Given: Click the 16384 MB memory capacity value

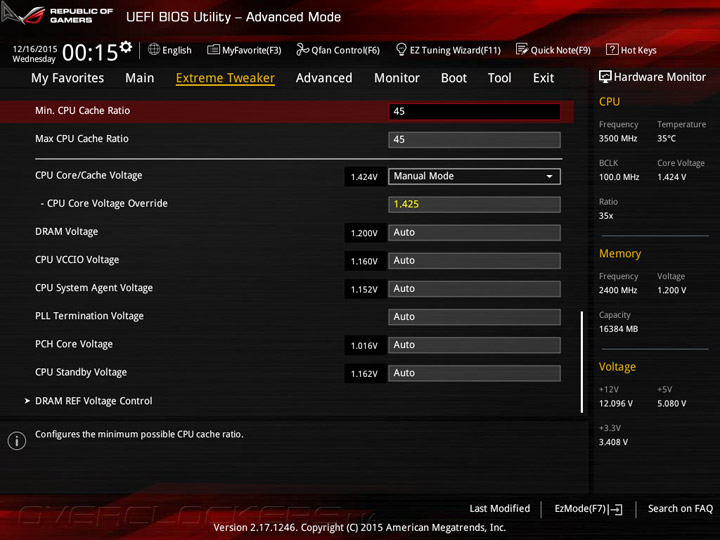Looking at the screenshot, I should 619,329.
